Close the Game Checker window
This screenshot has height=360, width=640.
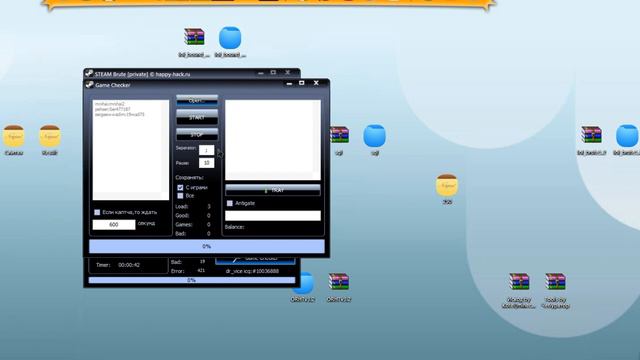coord(316,83)
